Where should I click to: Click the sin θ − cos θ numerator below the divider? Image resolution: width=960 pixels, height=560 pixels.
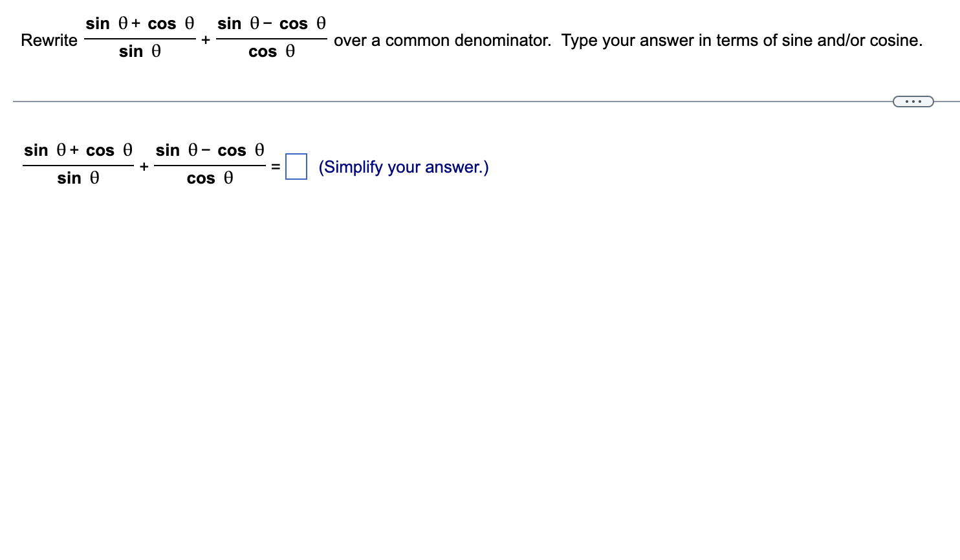pos(209,150)
